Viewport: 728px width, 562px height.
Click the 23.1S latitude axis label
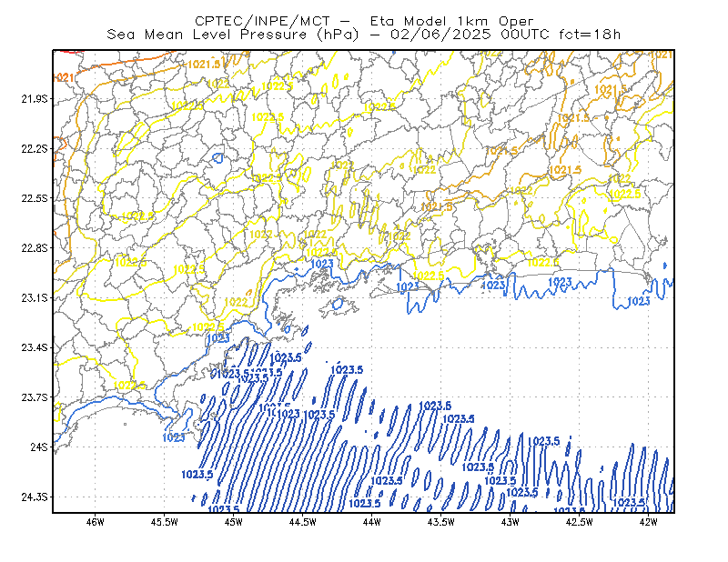[x=34, y=297]
